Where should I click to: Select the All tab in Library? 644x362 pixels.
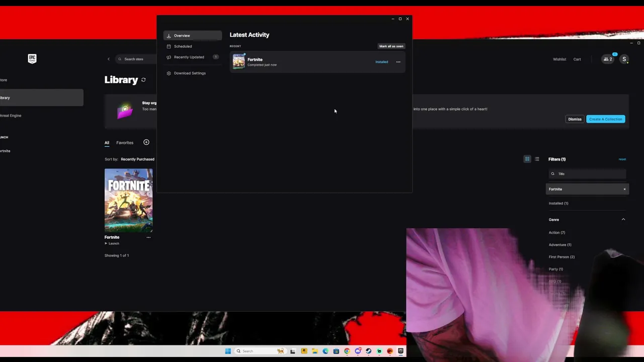(107, 143)
